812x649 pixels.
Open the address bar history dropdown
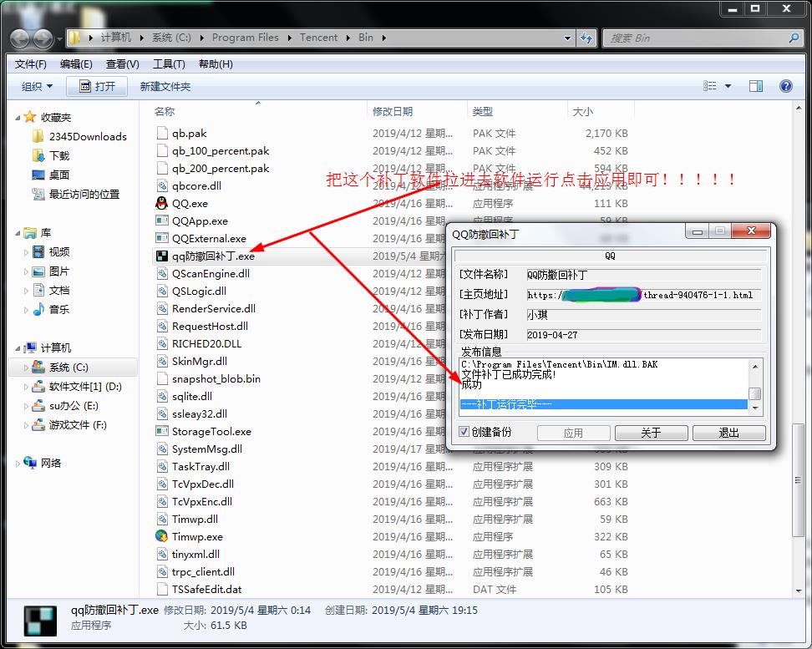567,38
